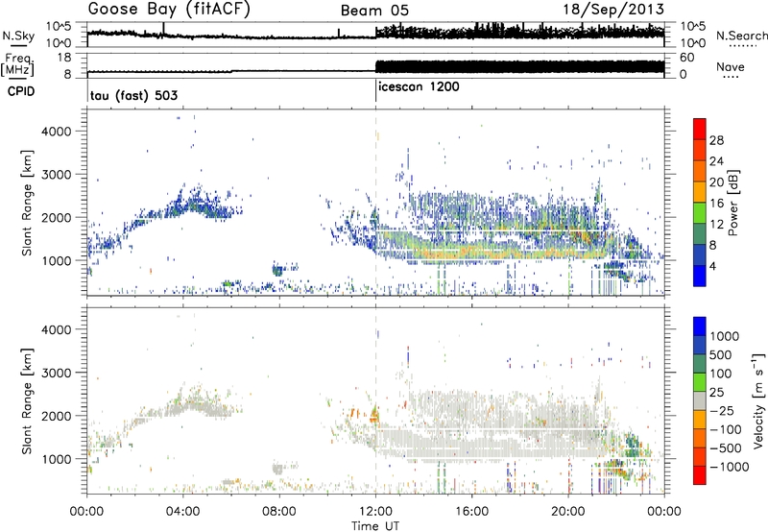768x532 pixels.
Task: Click the dashed 12:00 marker in power panel
Action: pyautogui.click(x=375, y=203)
